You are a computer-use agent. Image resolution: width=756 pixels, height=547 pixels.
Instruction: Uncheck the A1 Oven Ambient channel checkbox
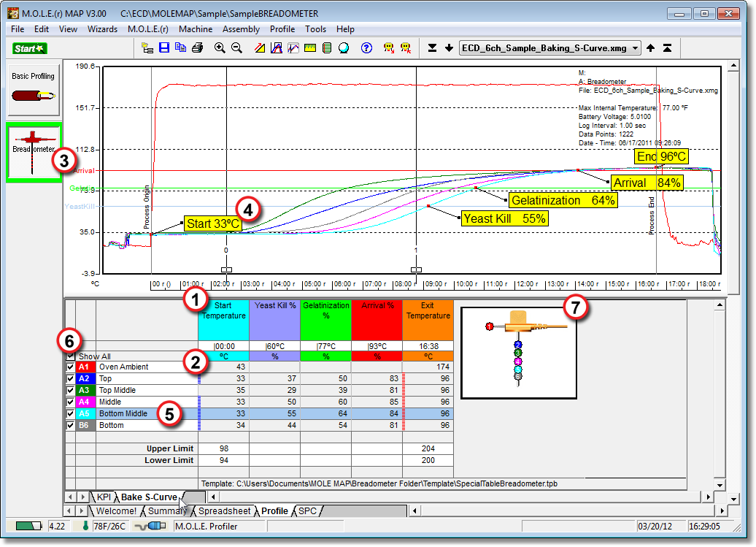[70, 367]
